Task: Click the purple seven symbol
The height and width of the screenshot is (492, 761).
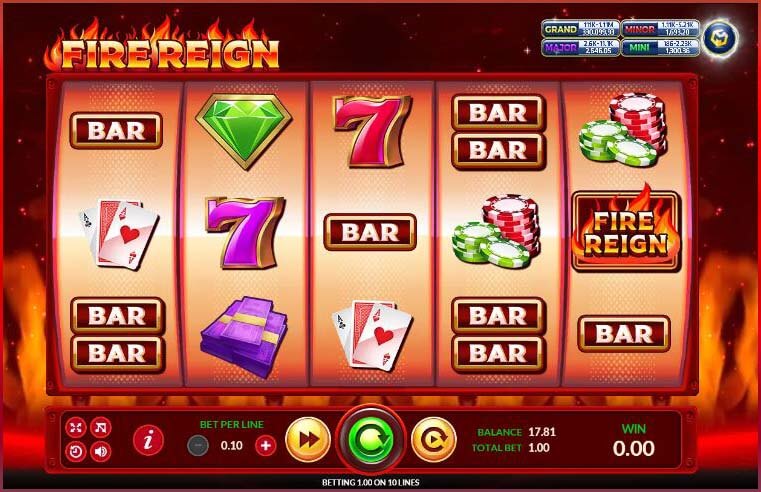Action: pos(245,232)
